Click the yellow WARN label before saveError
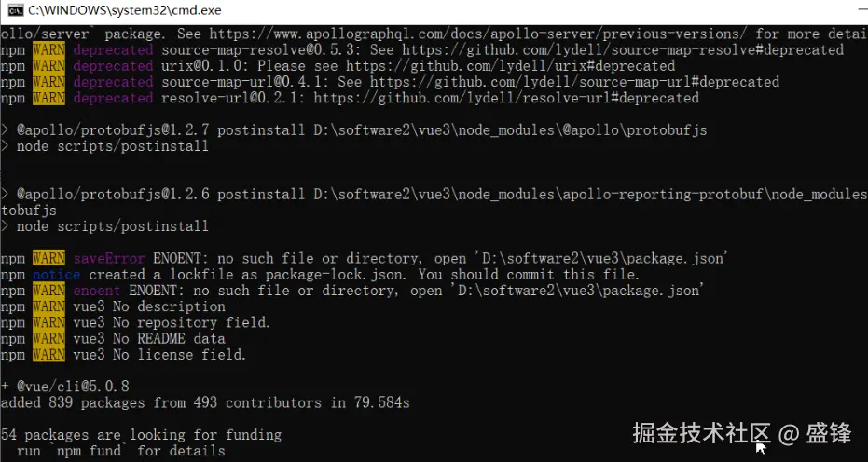 [x=48, y=258]
